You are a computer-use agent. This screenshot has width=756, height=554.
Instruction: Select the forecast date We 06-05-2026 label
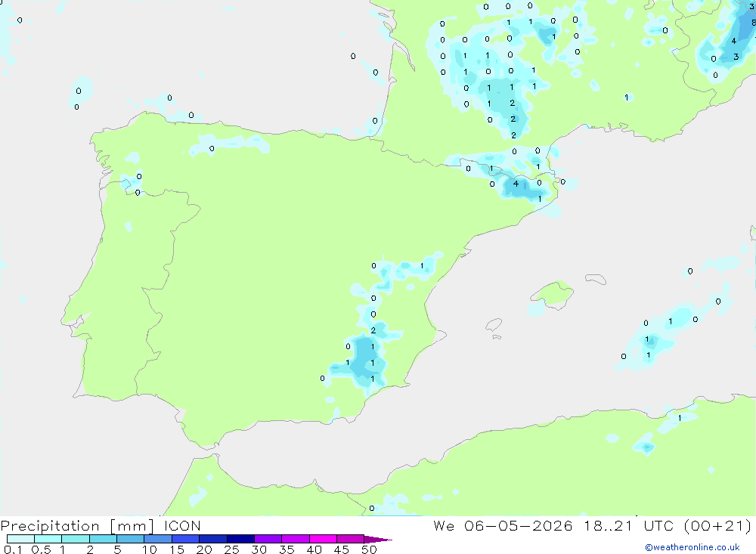503,525
